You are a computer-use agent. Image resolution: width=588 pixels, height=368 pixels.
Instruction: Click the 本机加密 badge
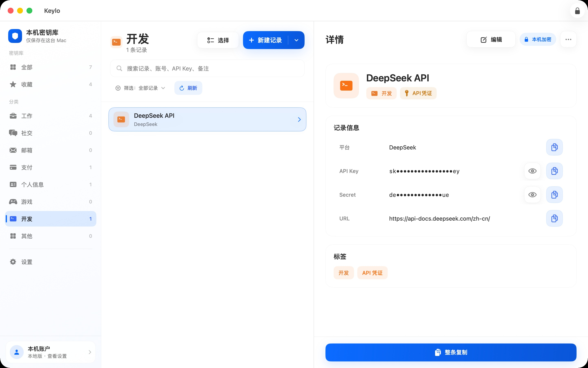click(538, 39)
